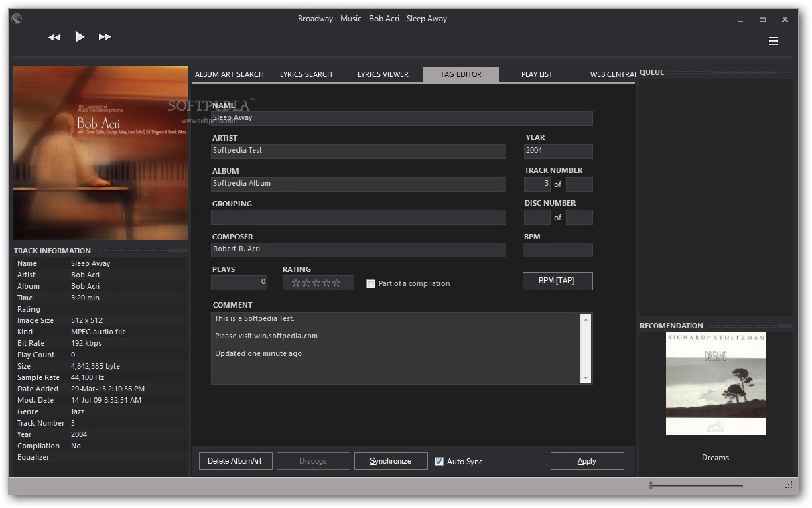Open the hamburger menu
The image size is (812, 508).
click(x=773, y=41)
